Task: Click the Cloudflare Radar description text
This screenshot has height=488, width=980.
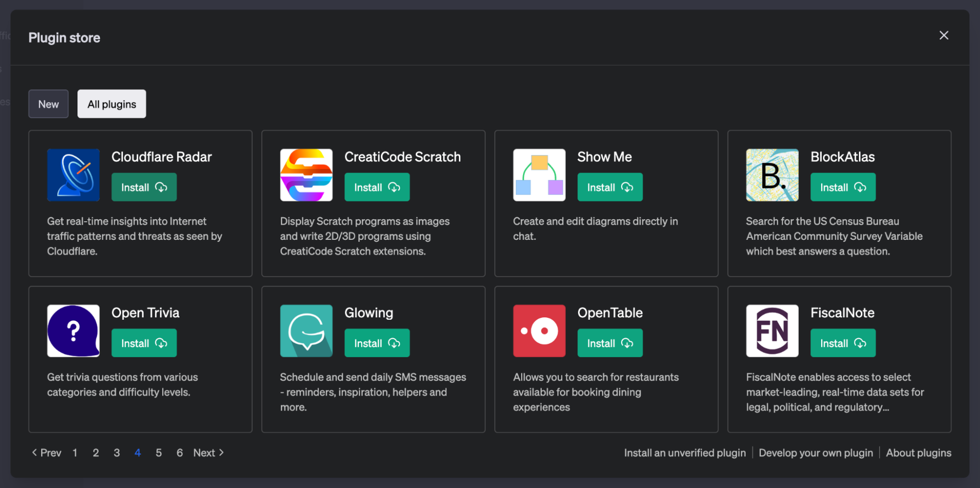Action: coord(135,236)
